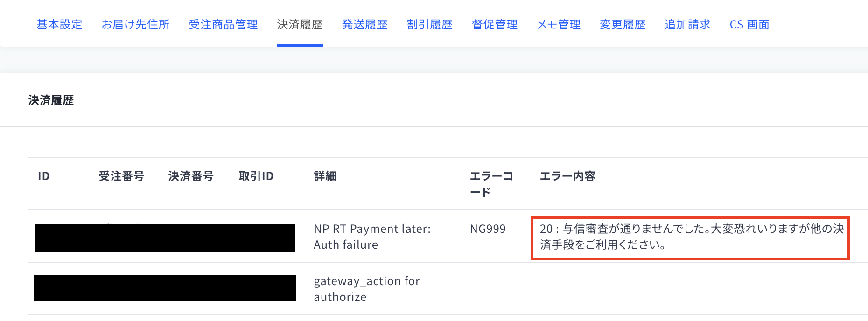Open the 受注商品管理 tab

223,24
